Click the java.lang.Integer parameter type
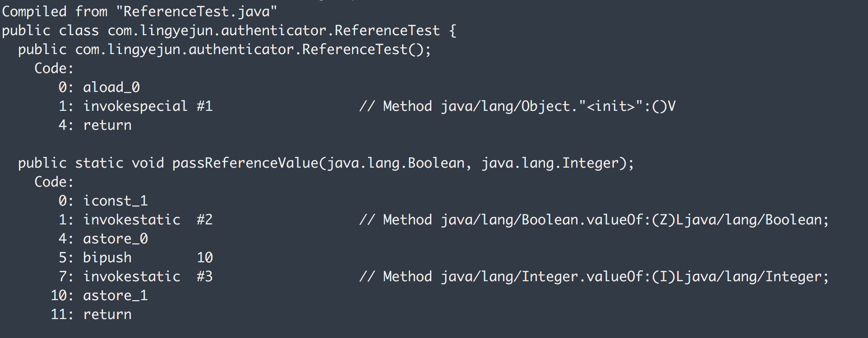Viewport: 868px width, 338px height. (549, 163)
